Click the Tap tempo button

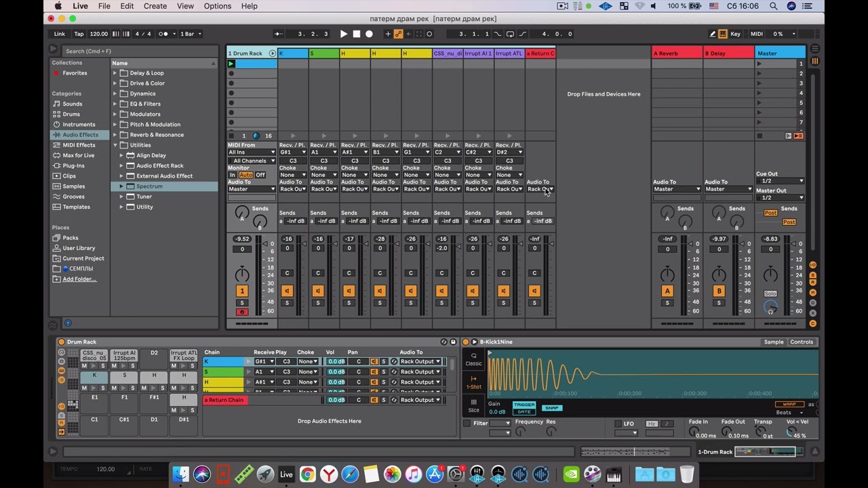[79, 34]
